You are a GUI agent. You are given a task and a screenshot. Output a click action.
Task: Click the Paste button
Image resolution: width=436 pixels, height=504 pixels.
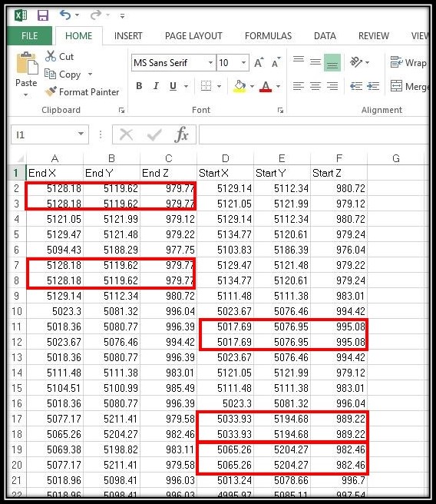point(26,73)
